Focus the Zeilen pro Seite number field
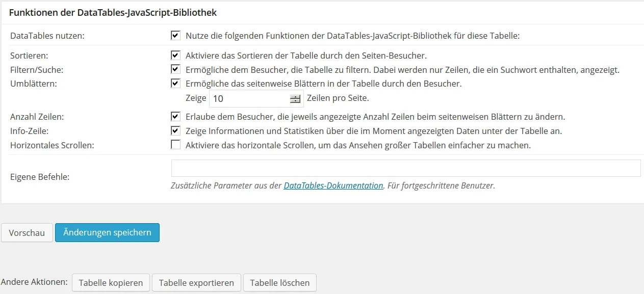This screenshot has height=294, width=644. (x=250, y=98)
